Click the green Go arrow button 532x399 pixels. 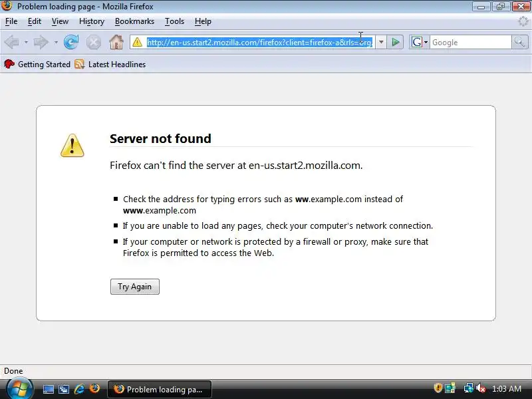[x=395, y=43]
